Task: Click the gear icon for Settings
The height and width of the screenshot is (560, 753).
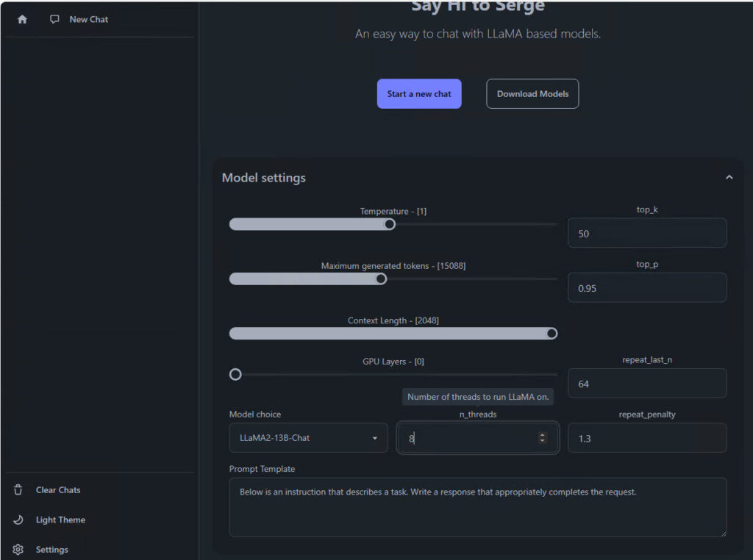Action: 18,550
